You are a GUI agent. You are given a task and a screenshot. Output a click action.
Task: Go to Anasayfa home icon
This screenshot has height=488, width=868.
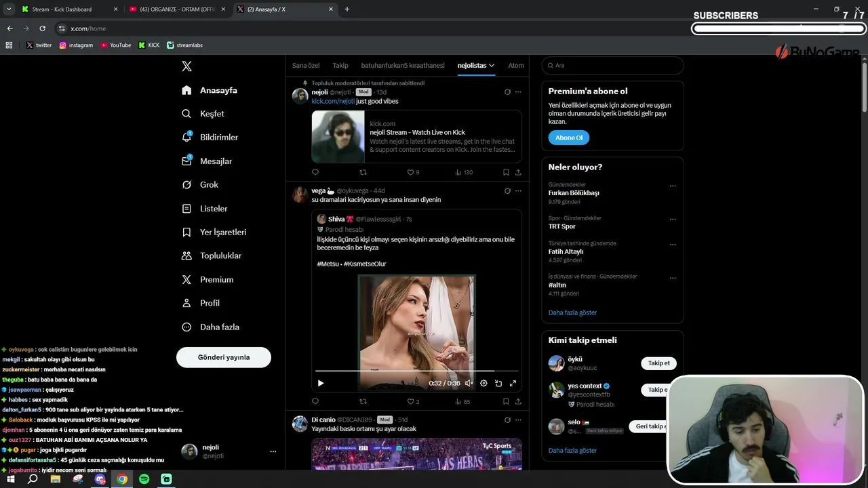[x=186, y=90]
